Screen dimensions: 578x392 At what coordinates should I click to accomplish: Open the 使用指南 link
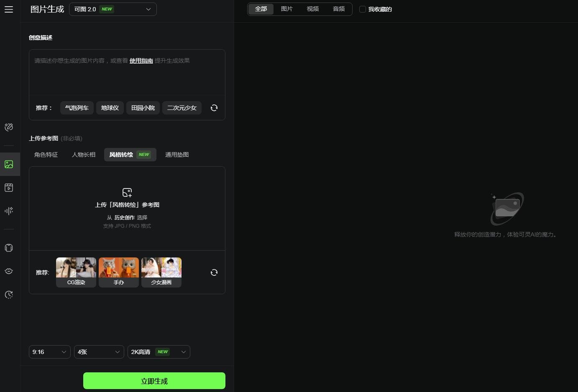(141, 61)
